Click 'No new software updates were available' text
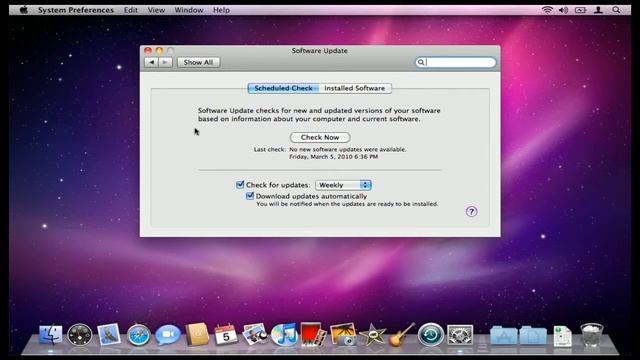The image size is (640, 360). tap(348, 149)
